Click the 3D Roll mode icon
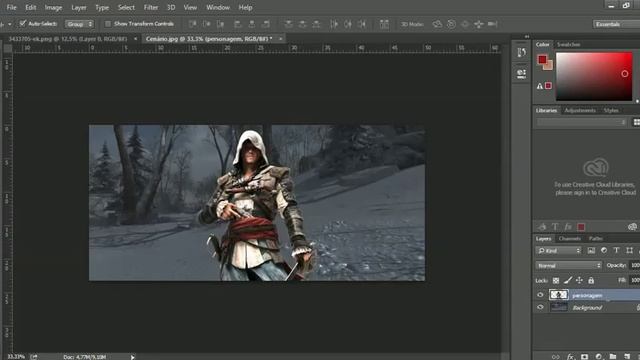This screenshot has height=360, width=640. tap(451, 24)
